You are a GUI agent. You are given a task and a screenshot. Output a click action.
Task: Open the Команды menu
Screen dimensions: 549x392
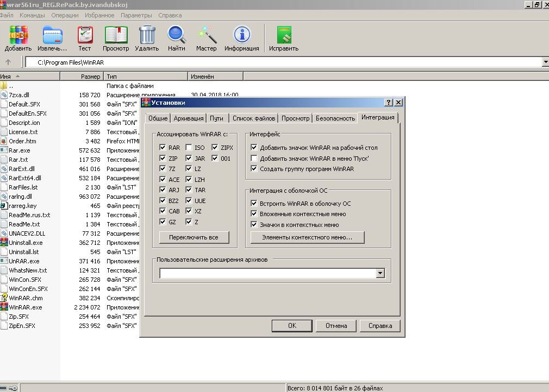point(32,15)
